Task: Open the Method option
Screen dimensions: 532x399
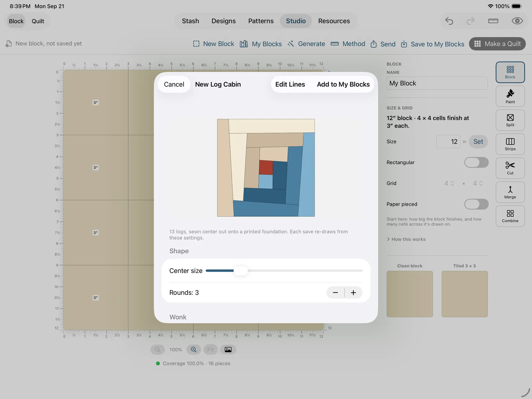Action: [348, 44]
